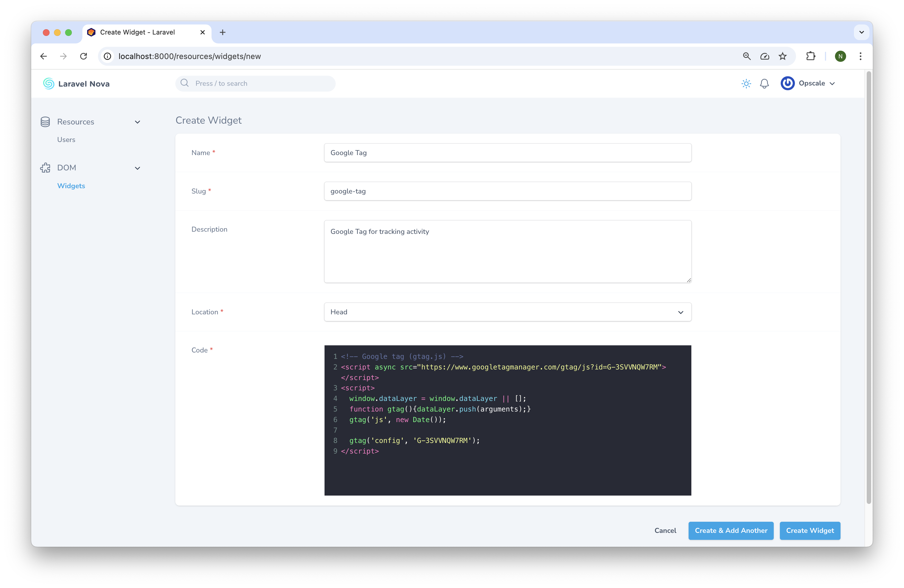Open the Location dropdown showing Head
This screenshot has height=588, width=904.
[x=507, y=312]
